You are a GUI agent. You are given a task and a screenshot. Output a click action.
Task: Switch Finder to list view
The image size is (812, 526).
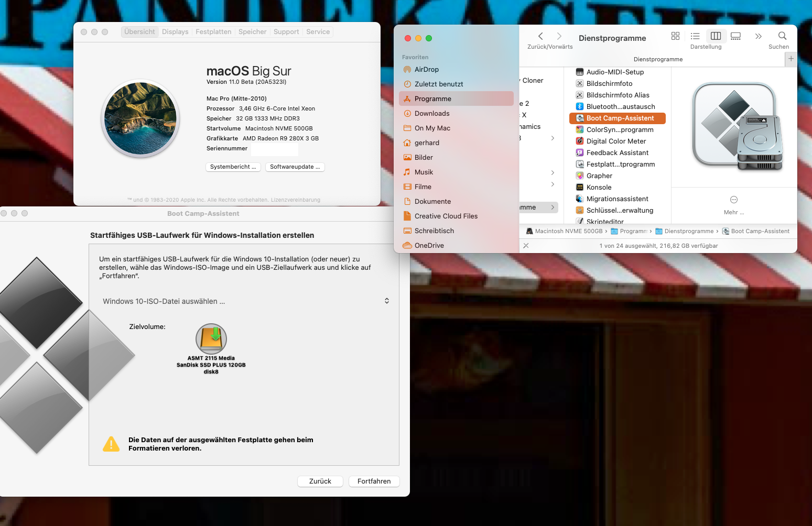click(695, 36)
